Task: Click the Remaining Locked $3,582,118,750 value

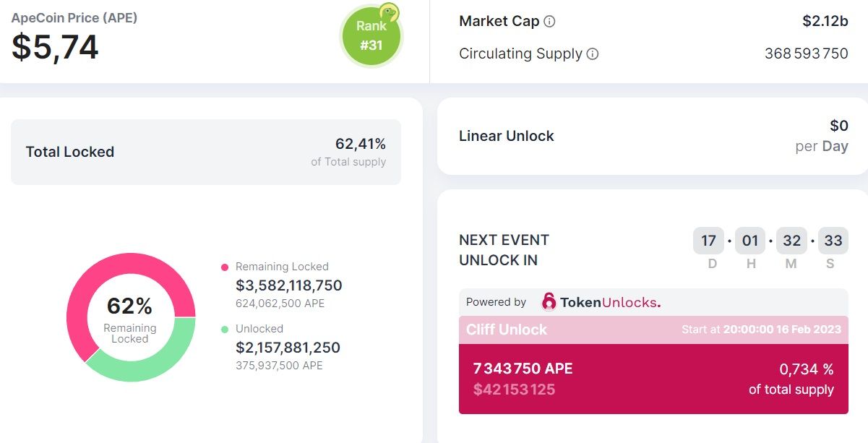Action: coord(289,285)
